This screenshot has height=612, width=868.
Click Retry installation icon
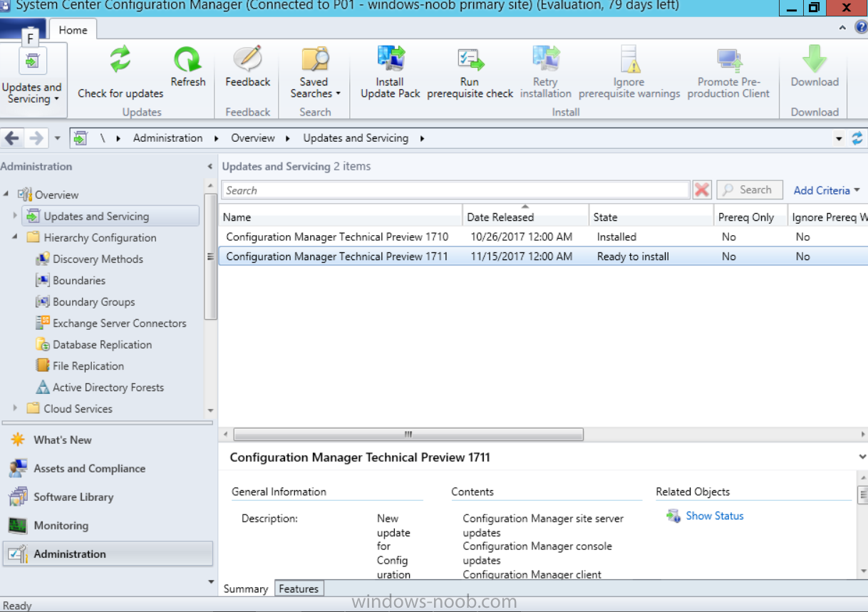coord(545,60)
